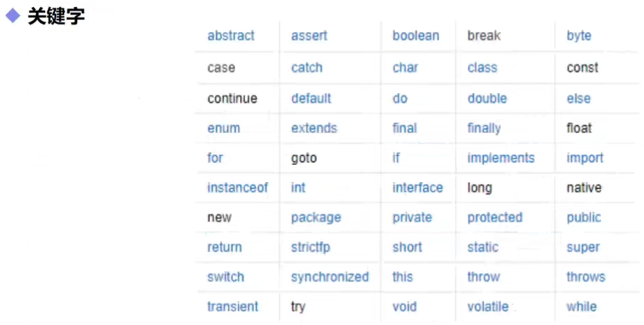The width and height of the screenshot is (644, 325).
Task: Open the double keyword link
Action: coord(487,99)
